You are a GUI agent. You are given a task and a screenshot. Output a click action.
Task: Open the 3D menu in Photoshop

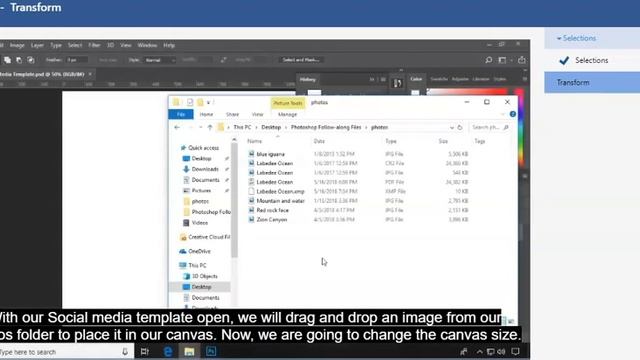point(111,45)
